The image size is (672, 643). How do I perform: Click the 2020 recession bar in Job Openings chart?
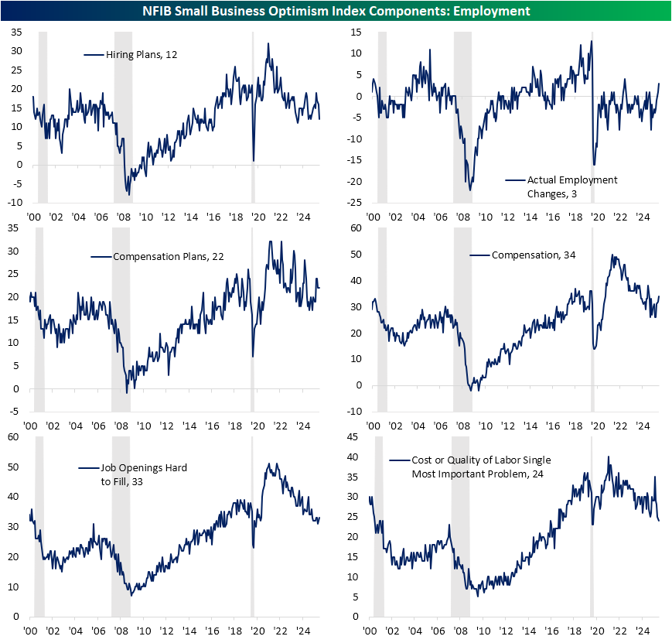pyautogui.click(x=251, y=526)
